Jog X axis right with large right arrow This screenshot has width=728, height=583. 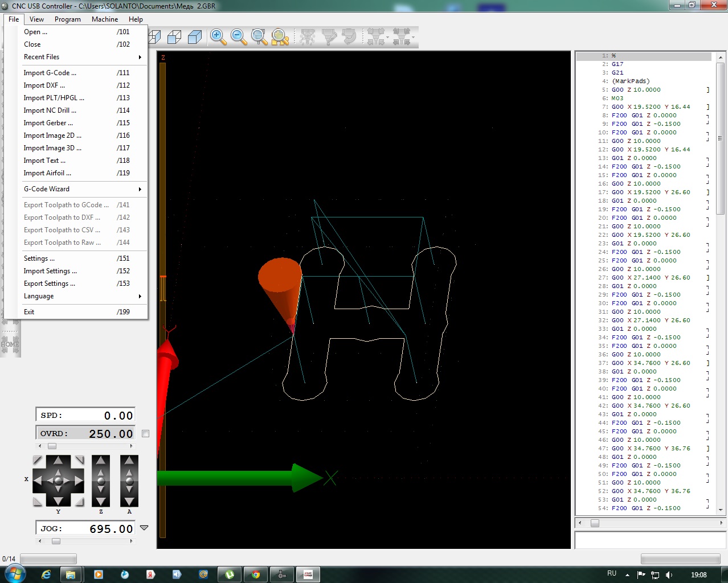(78, 481)
